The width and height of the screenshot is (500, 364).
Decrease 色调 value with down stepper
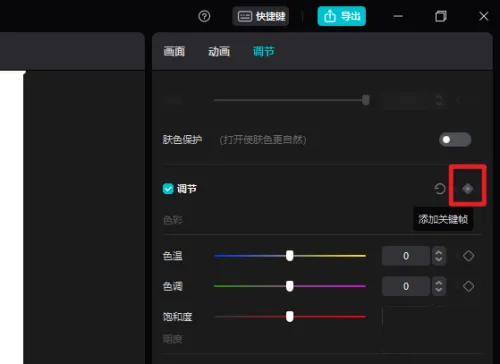coord(439,290)
